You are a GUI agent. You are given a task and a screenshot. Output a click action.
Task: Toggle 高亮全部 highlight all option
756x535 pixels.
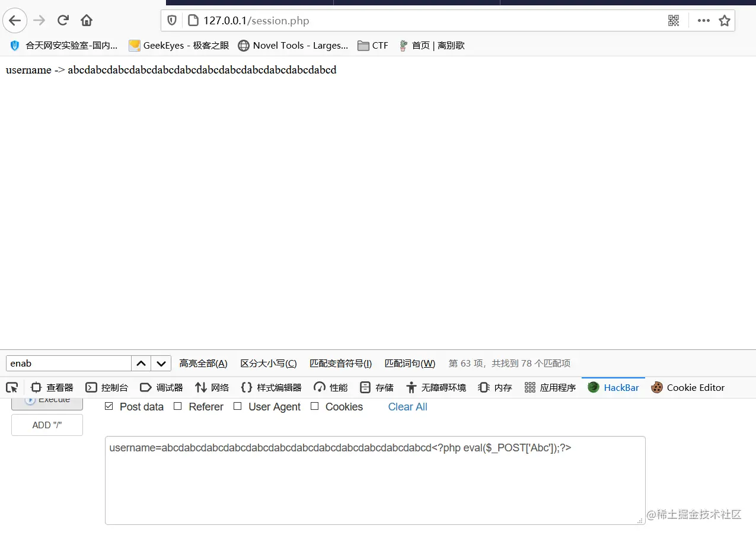(x=203, y=363)
